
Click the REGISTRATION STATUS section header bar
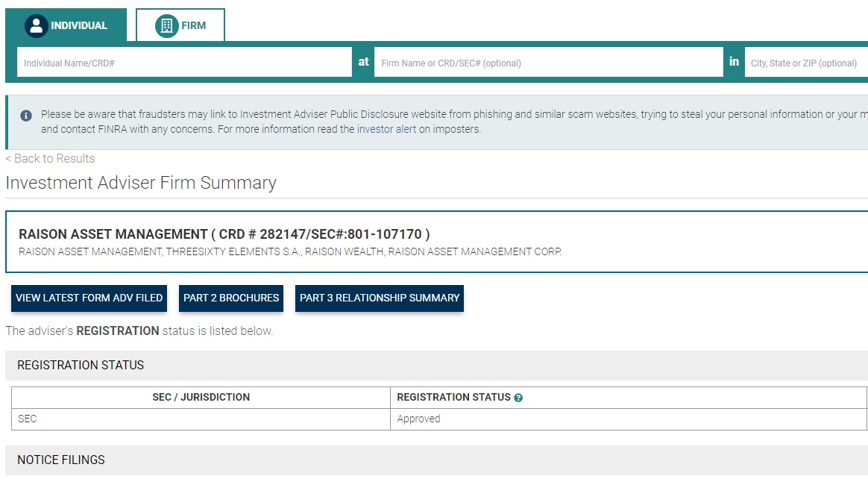[x=437, y=365]
